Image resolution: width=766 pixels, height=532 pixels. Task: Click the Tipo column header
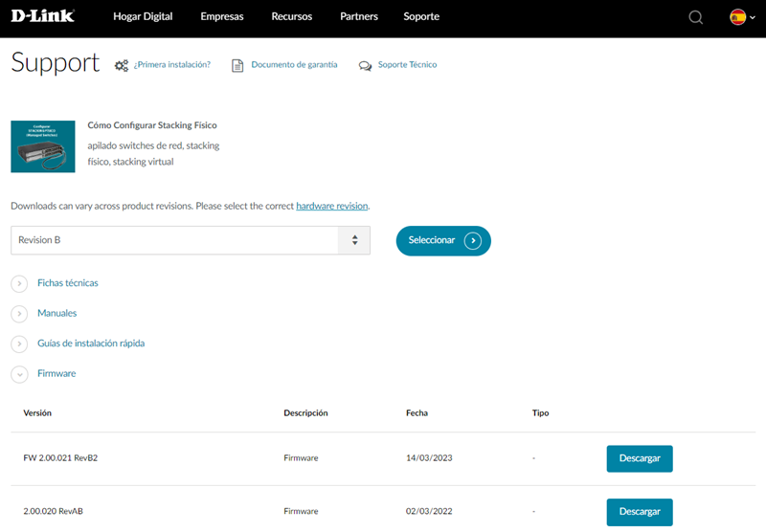(540, 413)
